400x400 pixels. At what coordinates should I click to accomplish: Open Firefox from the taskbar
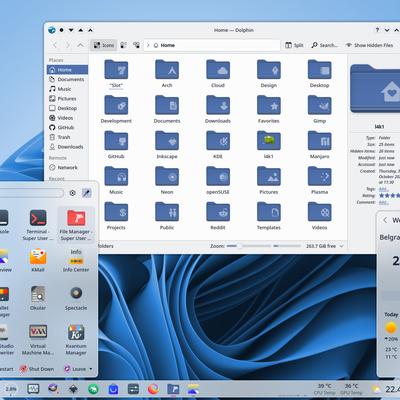coord(153,389)
